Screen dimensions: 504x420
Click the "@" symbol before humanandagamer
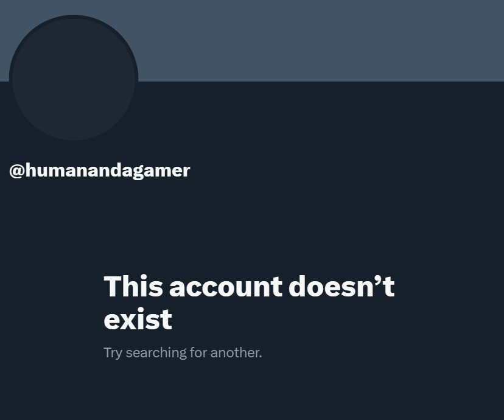coord(17,170)
